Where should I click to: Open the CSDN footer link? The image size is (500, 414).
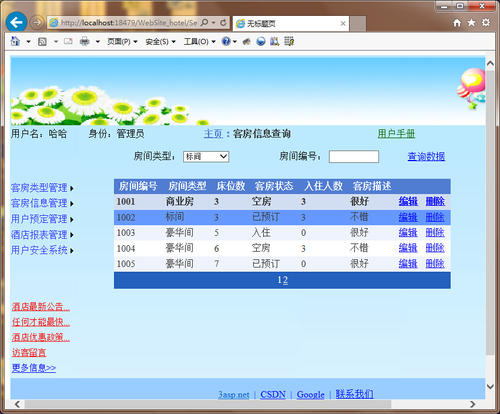coord(273,395)
